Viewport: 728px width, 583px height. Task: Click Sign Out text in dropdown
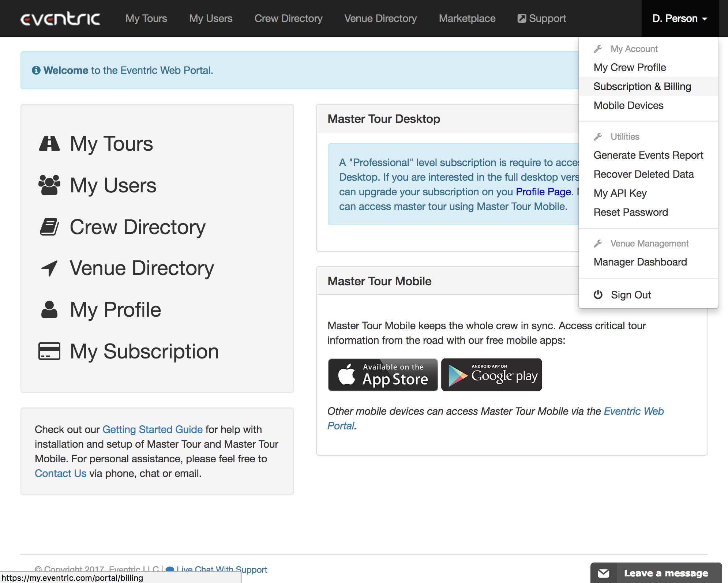(631, 295)
